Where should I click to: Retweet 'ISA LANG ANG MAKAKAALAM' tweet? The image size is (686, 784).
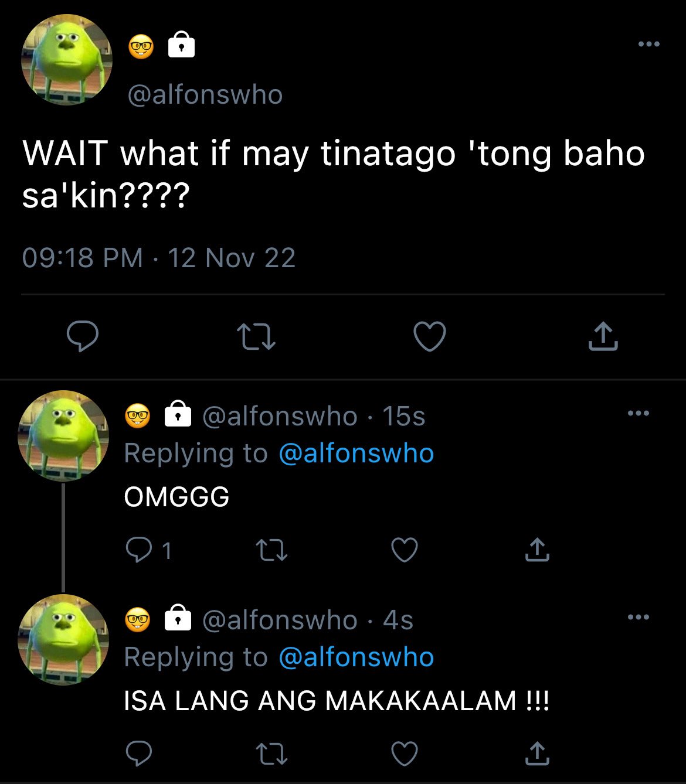[x=272, y=754]
